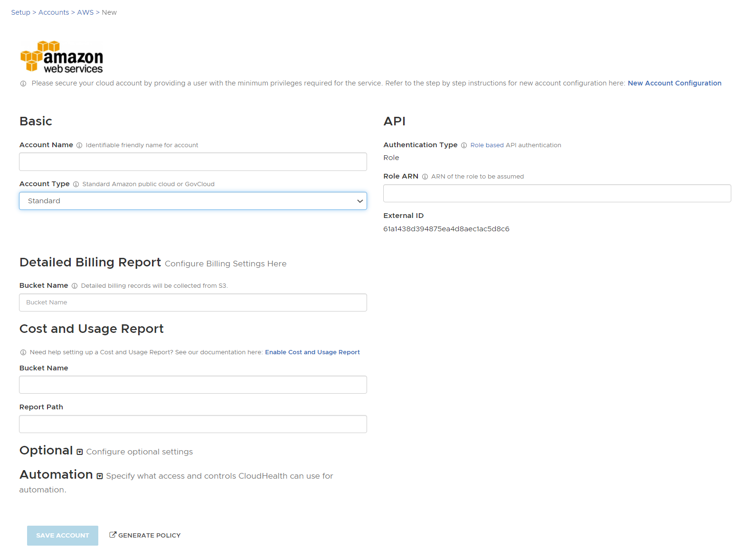The image size is (756, 548).
Task: Click the 'Report Path' label
Action: coord(41,407)
